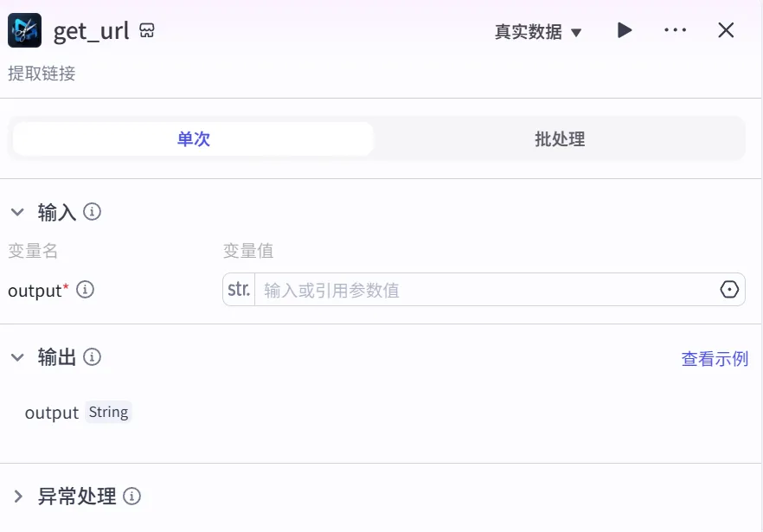Close the get_url panel
763x532 pixels.
point(726,30)
